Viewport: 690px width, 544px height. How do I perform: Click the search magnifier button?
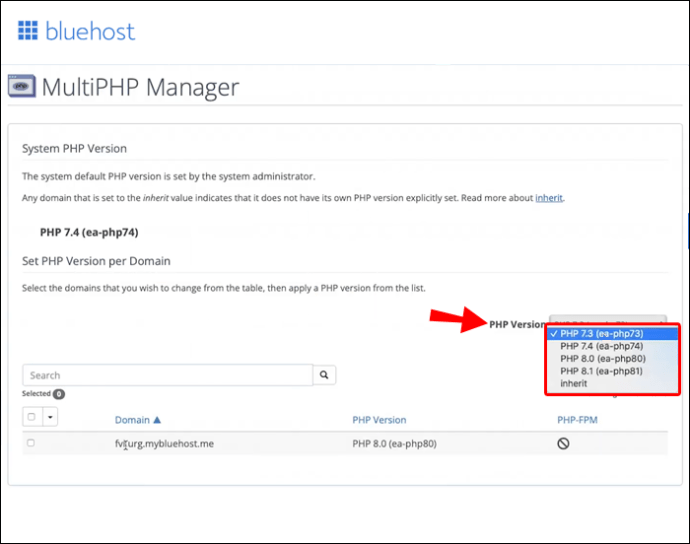point(324,375)
